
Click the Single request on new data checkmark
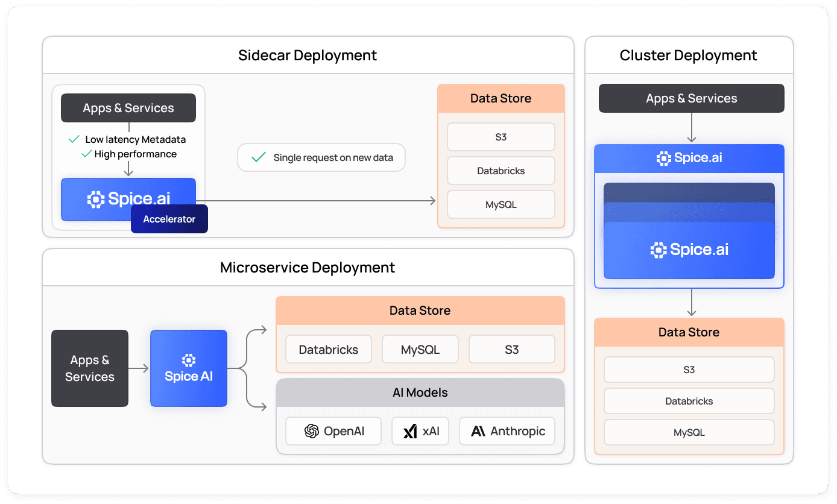[x=258, y=157]
